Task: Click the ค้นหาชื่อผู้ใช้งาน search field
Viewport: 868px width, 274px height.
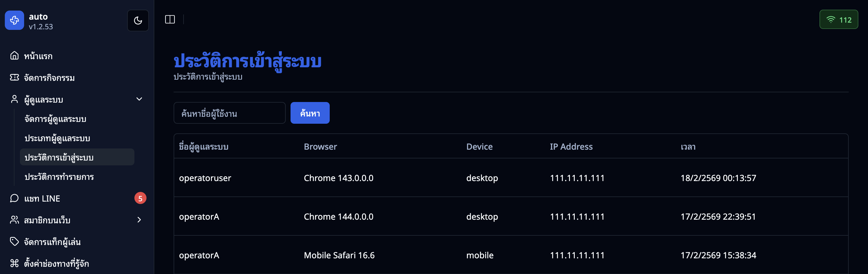Action: click(x=229, y=113)
